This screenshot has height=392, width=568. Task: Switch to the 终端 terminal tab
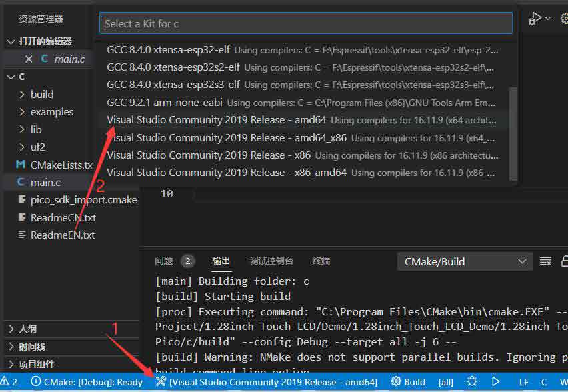pyautogui.click(x=321, y=261)
